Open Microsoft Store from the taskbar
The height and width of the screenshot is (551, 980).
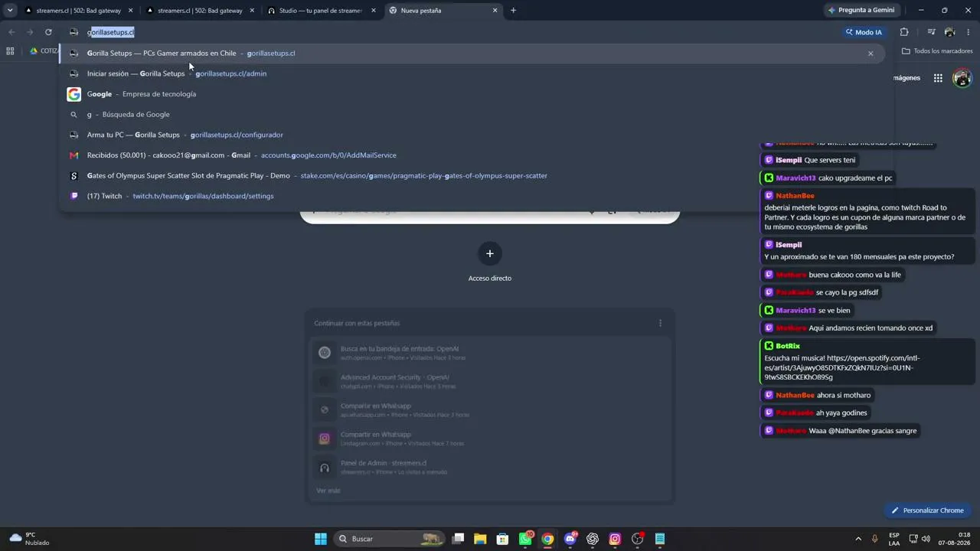click(502, 539)
